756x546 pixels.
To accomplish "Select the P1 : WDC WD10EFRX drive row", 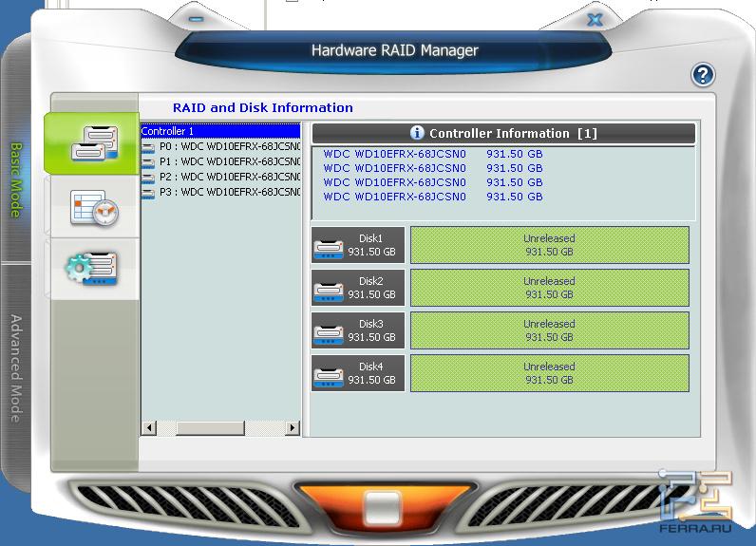I will (x=221, y=161).
